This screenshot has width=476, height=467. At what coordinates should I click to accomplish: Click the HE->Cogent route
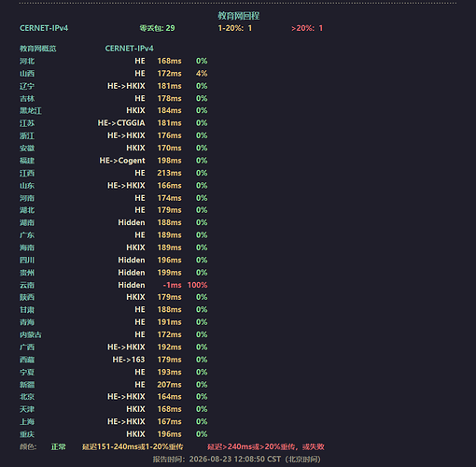tap(122, 161)
